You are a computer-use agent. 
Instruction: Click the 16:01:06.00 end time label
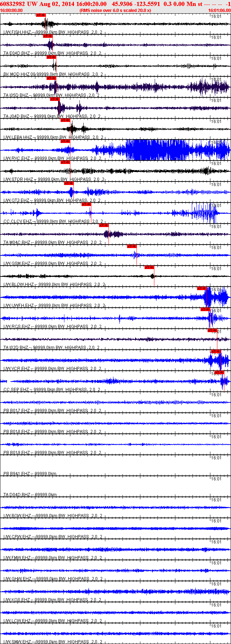(x=219, y=11)
